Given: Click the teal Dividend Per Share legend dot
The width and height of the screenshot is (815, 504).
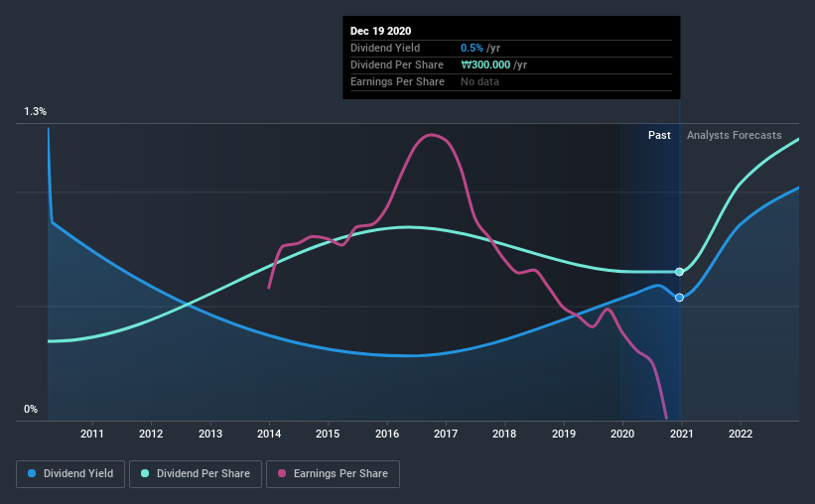Looking at the screenshot, I should point(146,474).
